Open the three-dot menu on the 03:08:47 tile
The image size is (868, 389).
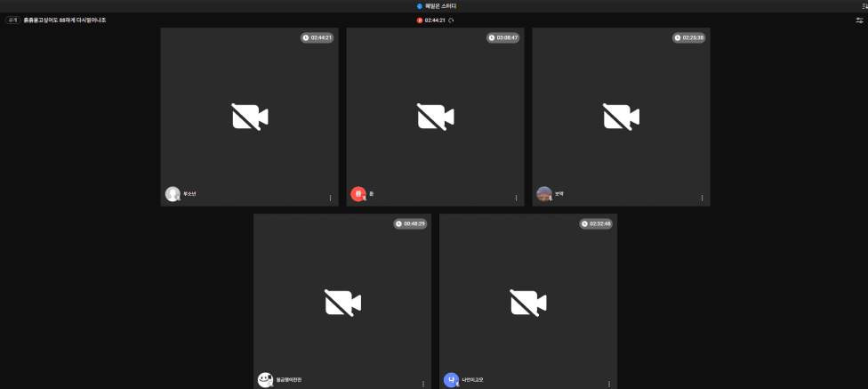tap(516, 198)
